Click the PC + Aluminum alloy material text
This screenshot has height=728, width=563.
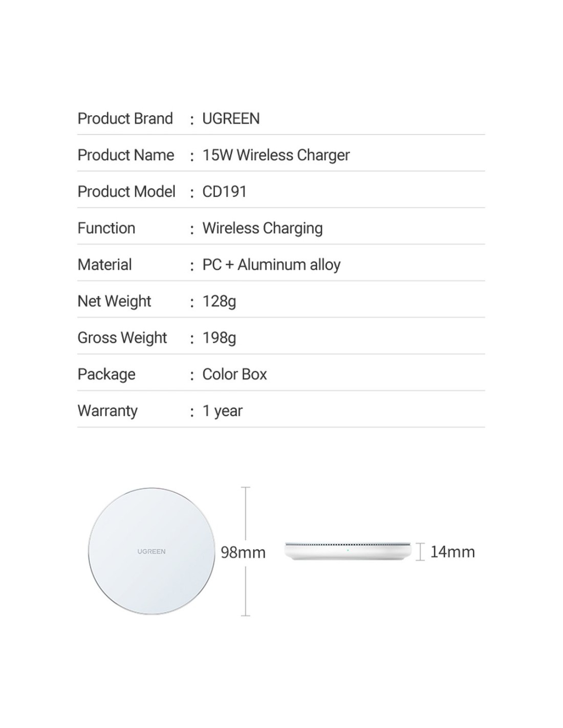tap(271, 265)
